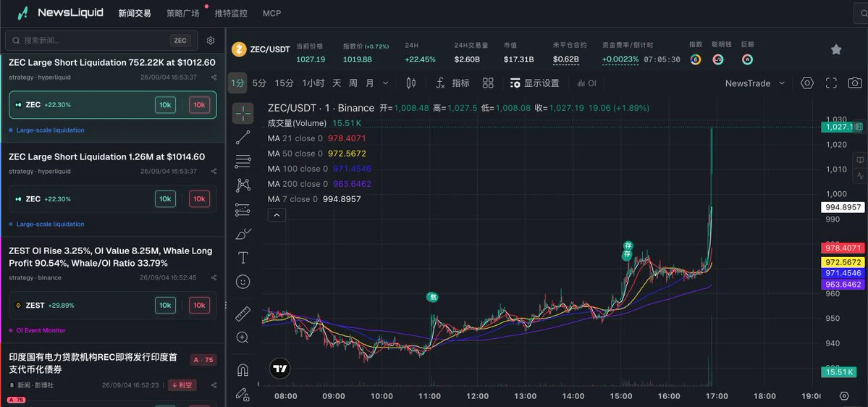
Task: Select the 5分 timeframe
Action: (259, 83)
